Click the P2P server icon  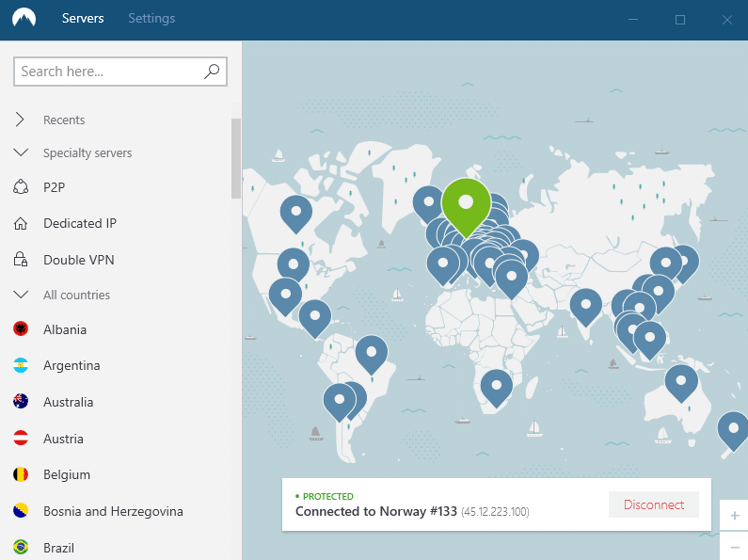[x=21, y=187]
